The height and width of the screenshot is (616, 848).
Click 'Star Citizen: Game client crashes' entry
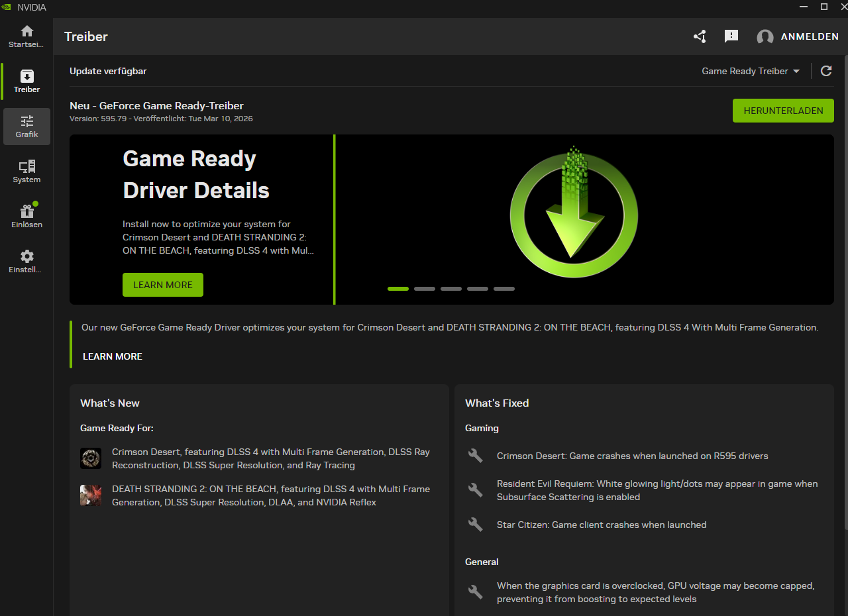click(x=602, y=525)
